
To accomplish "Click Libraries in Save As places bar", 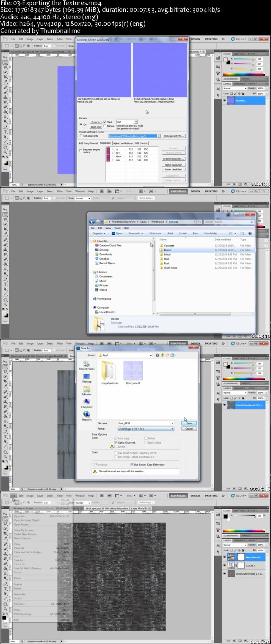I will (x=87, y=391).
